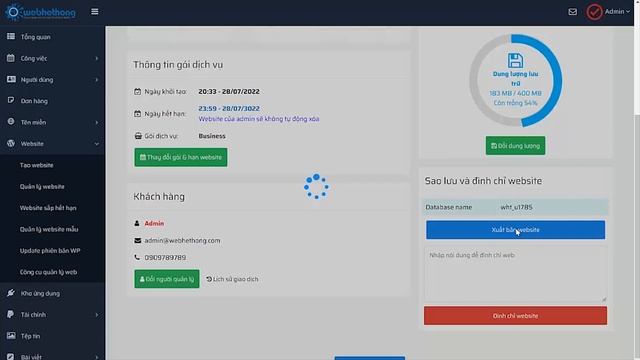This screenshot has height=360, width=640.
Task: Click the Tổng quan grid icon
Action: (11, 37)
